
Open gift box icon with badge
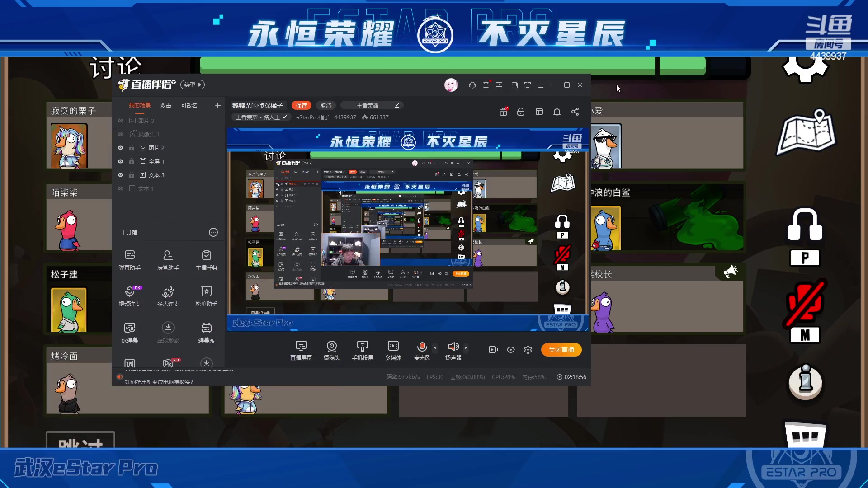503,112
